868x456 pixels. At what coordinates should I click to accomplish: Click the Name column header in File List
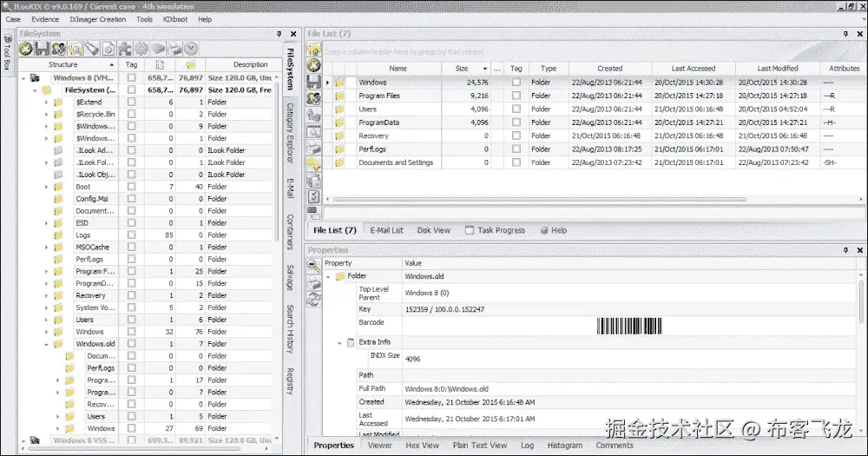click(398, 68)
